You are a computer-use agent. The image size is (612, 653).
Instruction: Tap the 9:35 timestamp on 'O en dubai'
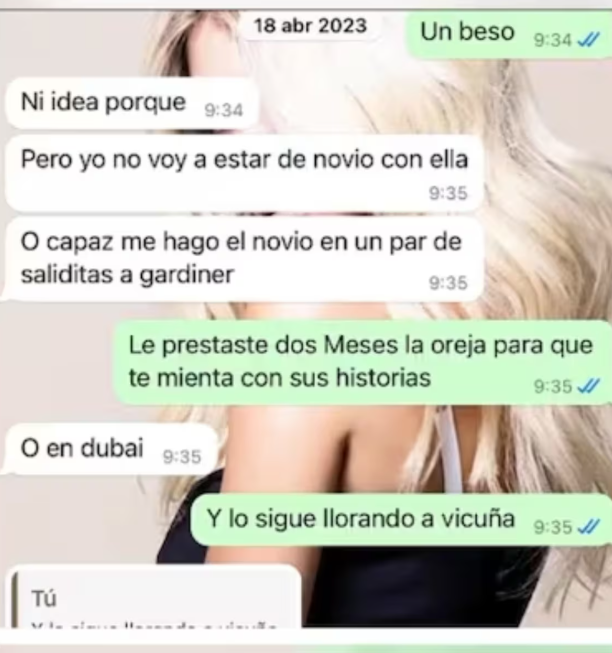182,457
